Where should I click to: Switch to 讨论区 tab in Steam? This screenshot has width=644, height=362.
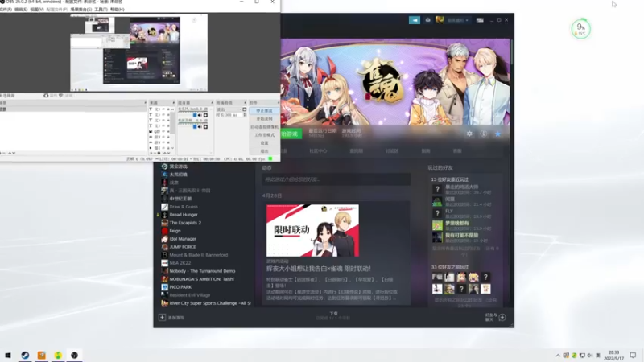pyautogui.click(x=392, y=151)
